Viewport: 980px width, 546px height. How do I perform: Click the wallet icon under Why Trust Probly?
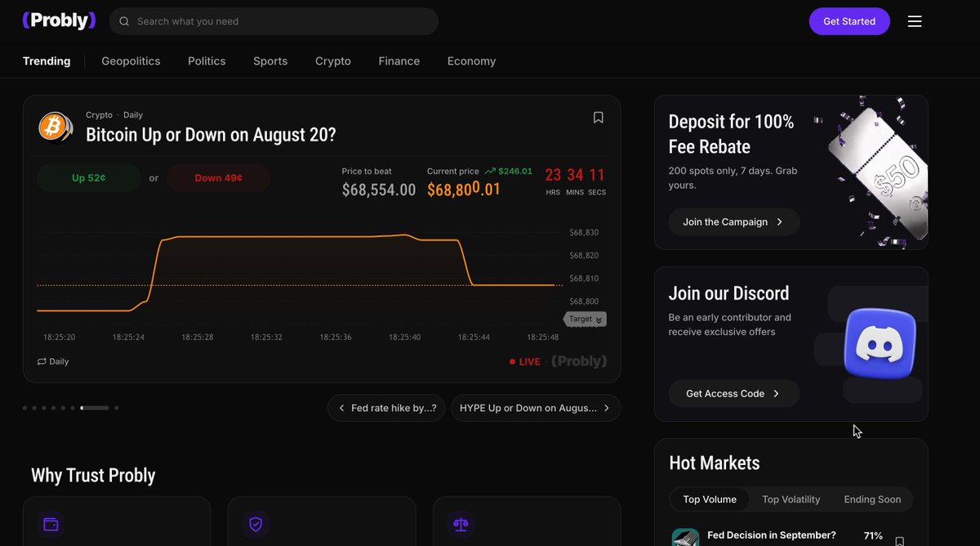51,524
